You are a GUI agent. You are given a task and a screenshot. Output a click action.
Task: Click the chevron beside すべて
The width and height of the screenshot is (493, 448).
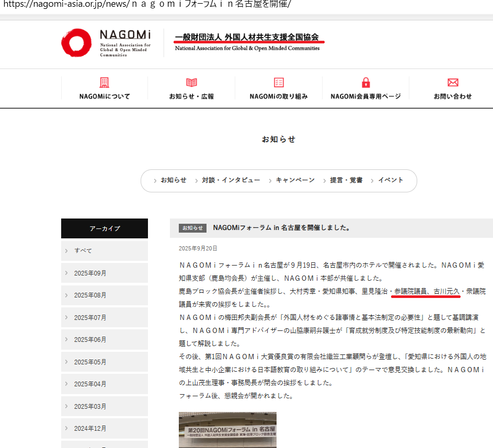(66, 250)
